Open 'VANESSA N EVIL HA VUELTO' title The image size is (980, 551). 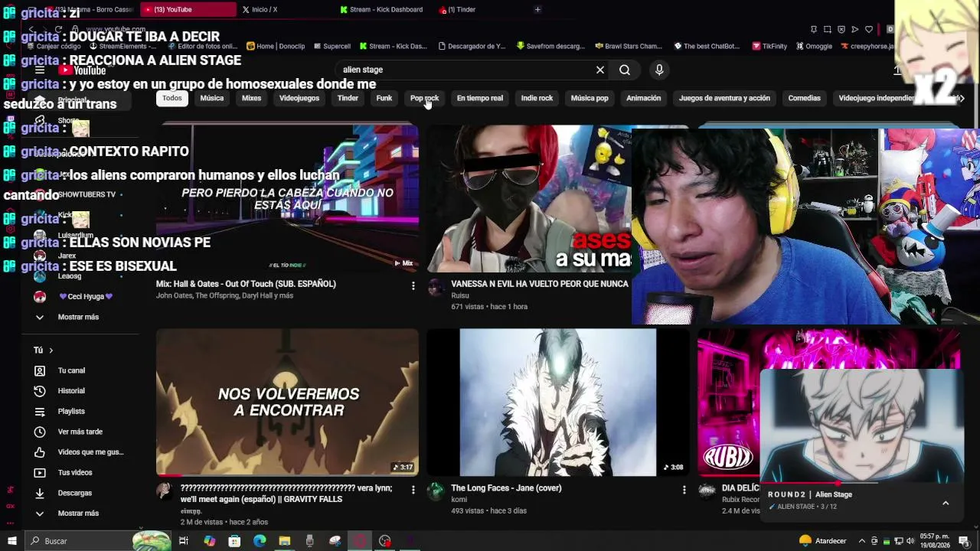point(540,284)
